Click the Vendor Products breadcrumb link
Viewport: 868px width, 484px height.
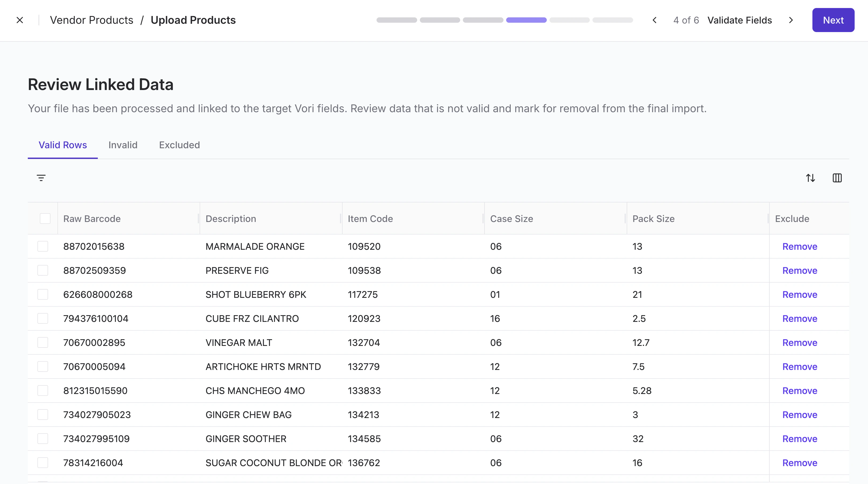(x=92, y=20)
